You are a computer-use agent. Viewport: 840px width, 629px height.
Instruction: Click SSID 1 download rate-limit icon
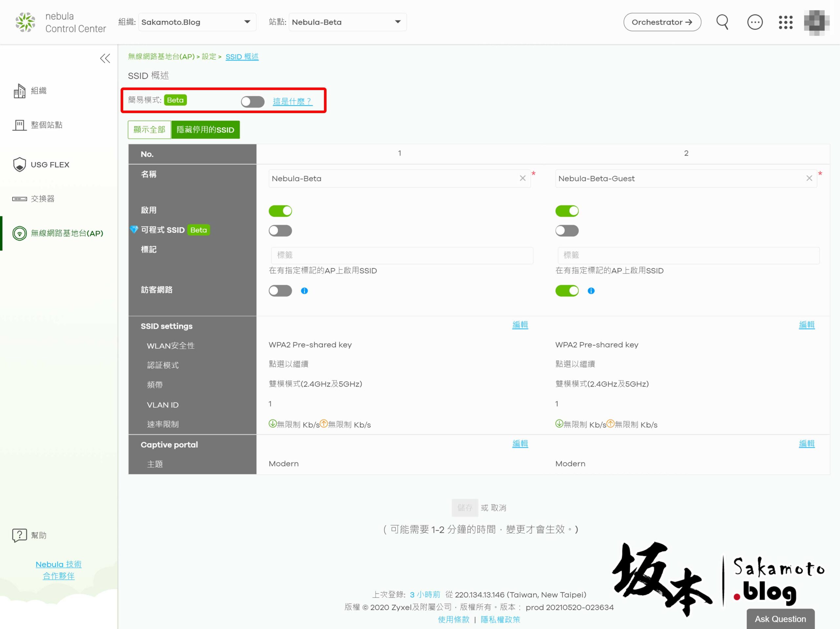pyautogui.click(x=273, y=423)
